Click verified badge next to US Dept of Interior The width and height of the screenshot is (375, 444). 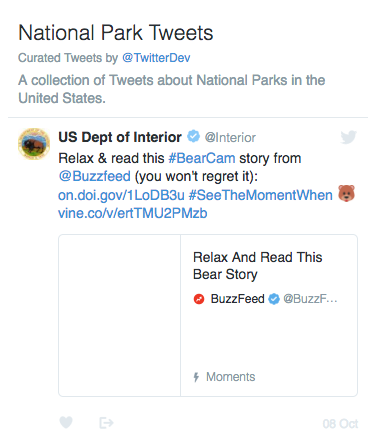click(x=193, y=137)
